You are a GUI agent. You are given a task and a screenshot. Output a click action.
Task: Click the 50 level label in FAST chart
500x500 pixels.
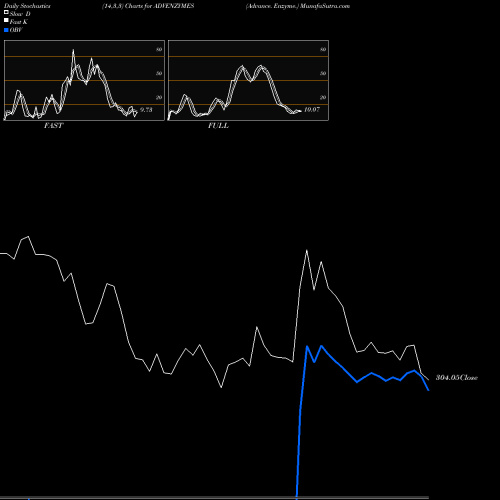click(159, 73)
